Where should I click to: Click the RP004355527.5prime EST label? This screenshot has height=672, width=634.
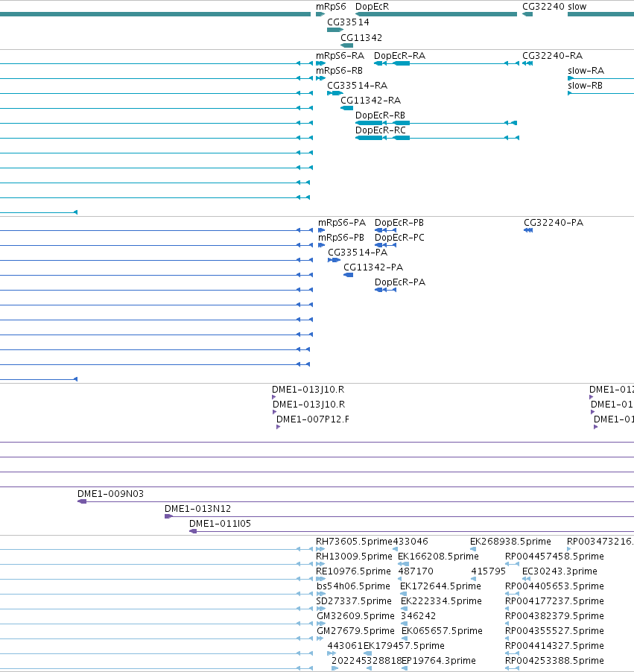(554, 631)
